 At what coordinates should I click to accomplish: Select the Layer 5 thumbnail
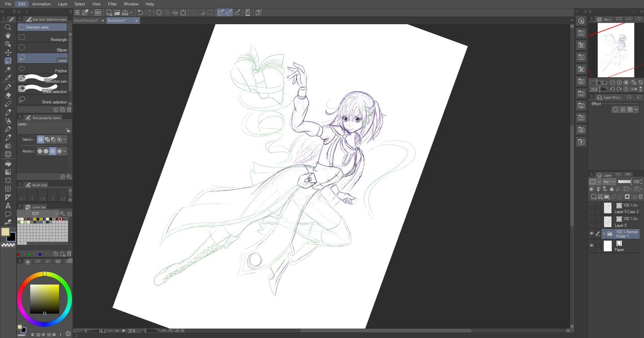pos(608,221)
